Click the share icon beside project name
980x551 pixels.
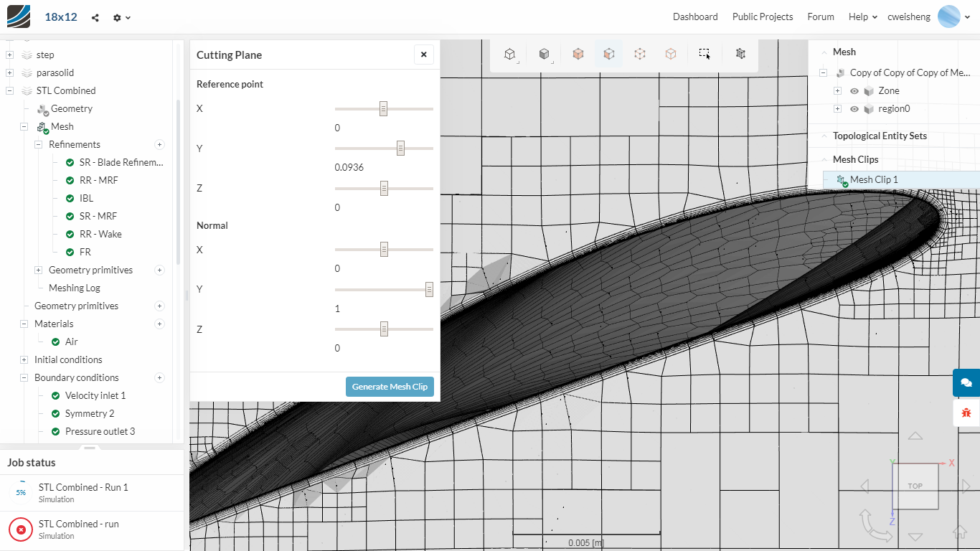click(x=95, y=17)
